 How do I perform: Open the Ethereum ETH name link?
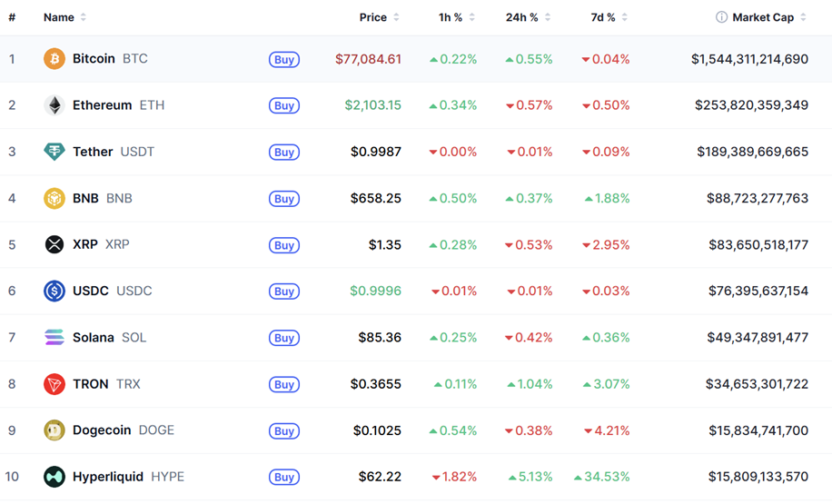click(118, 105)
